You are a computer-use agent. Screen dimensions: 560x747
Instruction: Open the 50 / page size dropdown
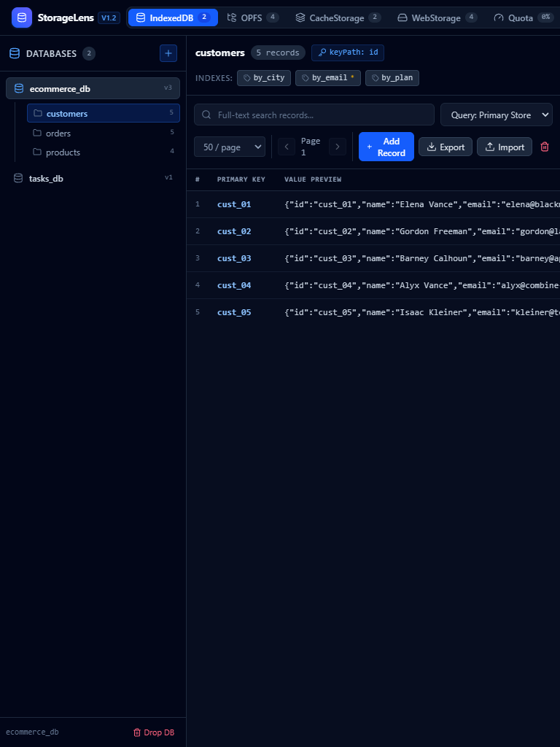point(230,147)
